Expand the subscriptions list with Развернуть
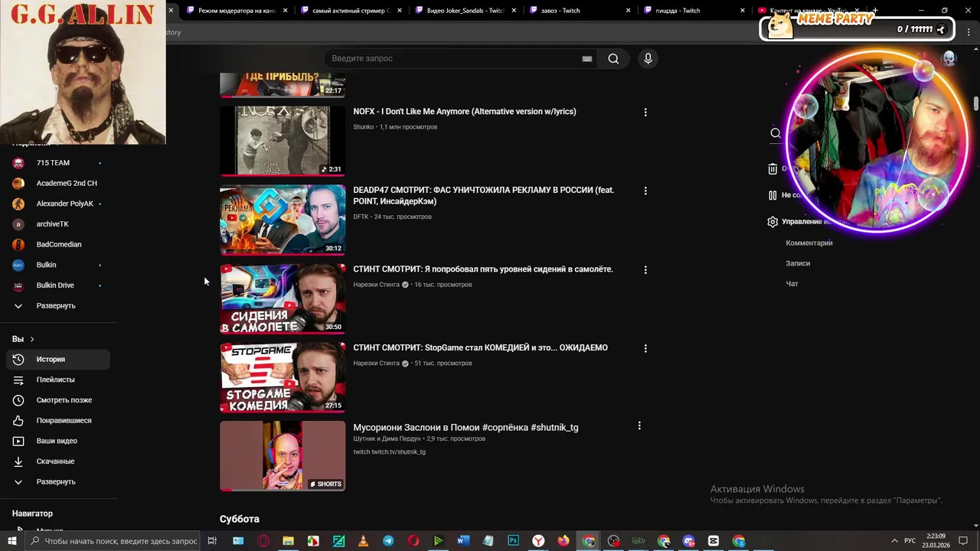 point(58,305)
